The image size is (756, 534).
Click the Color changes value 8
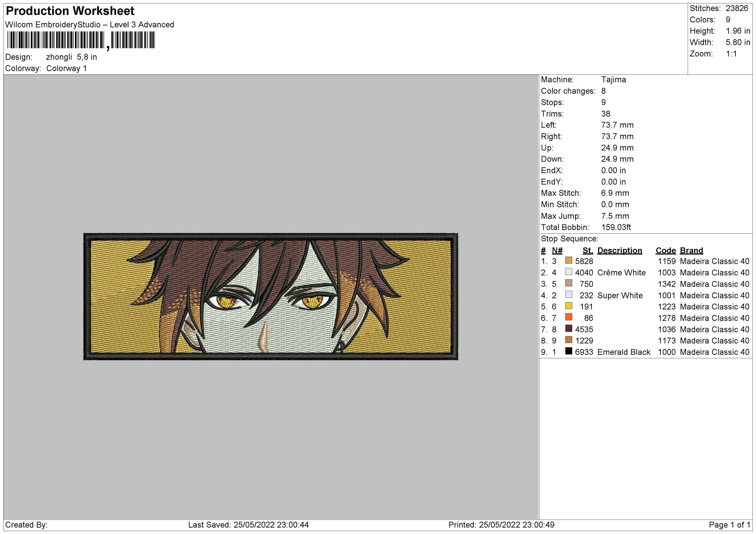coord(603,91)
